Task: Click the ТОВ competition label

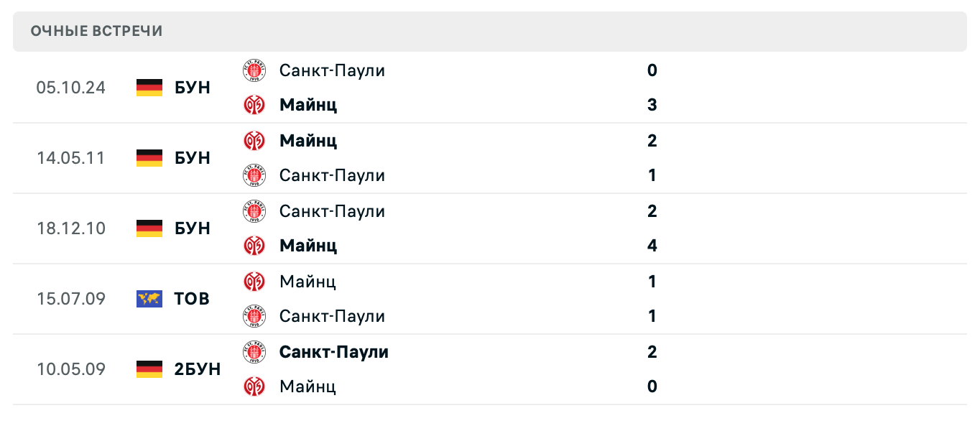Action: pyautogui.click(x=192, y=299)
